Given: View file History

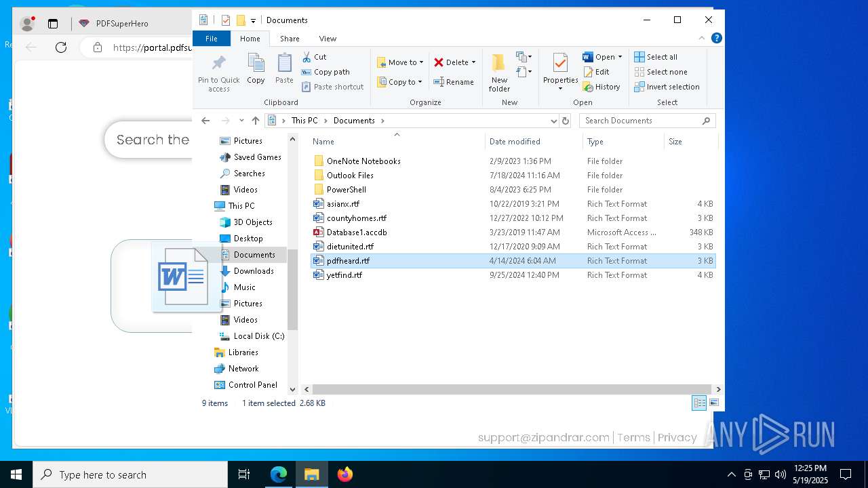Looking at the screenshot, I should 601,87.
